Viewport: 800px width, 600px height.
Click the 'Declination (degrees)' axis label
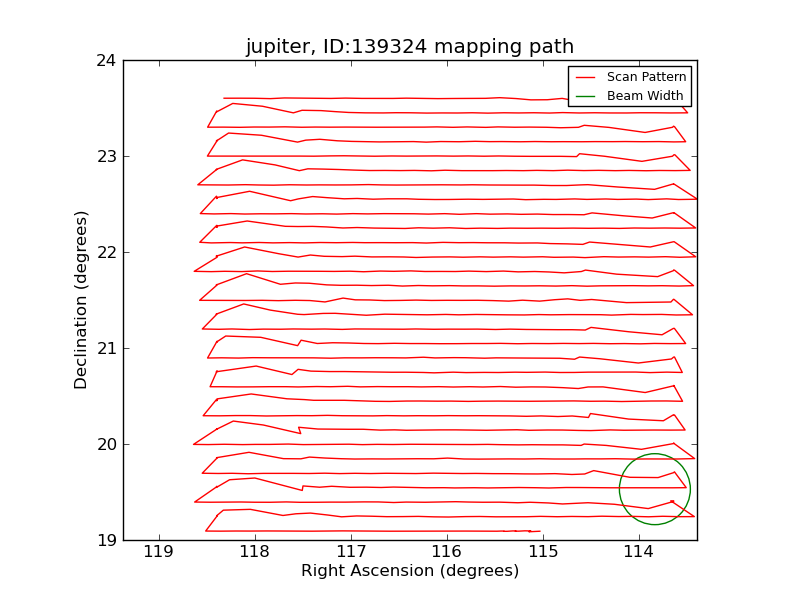(x=82, y=300)
